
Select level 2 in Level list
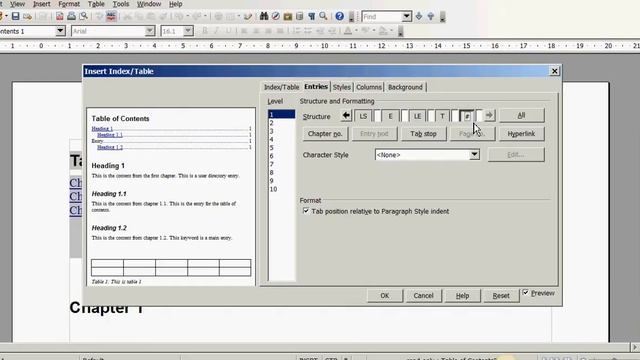tap(281, 123)
